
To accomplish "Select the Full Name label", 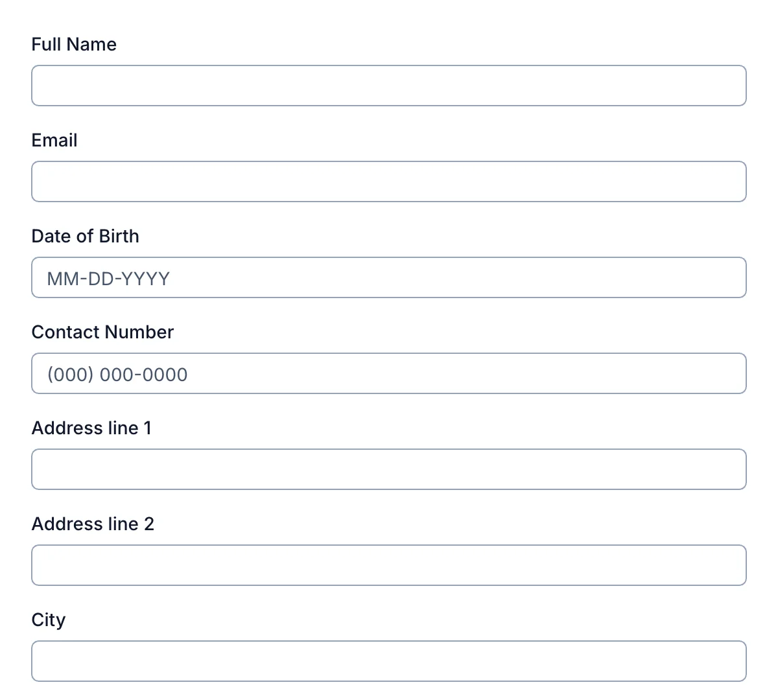I will (x=74, y=44).
